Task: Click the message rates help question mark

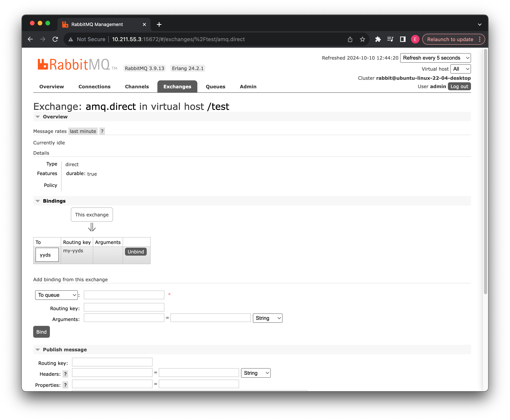Action: coord(102,131)
